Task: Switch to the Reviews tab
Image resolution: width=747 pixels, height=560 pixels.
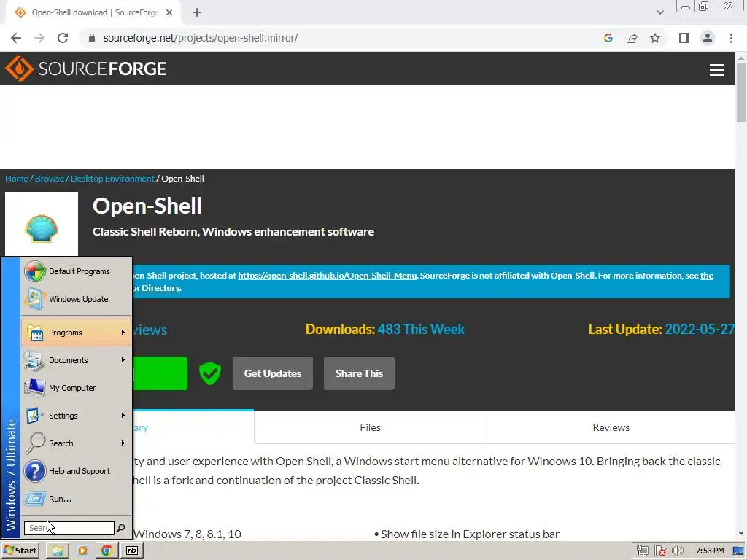Action: click(611, 427)
